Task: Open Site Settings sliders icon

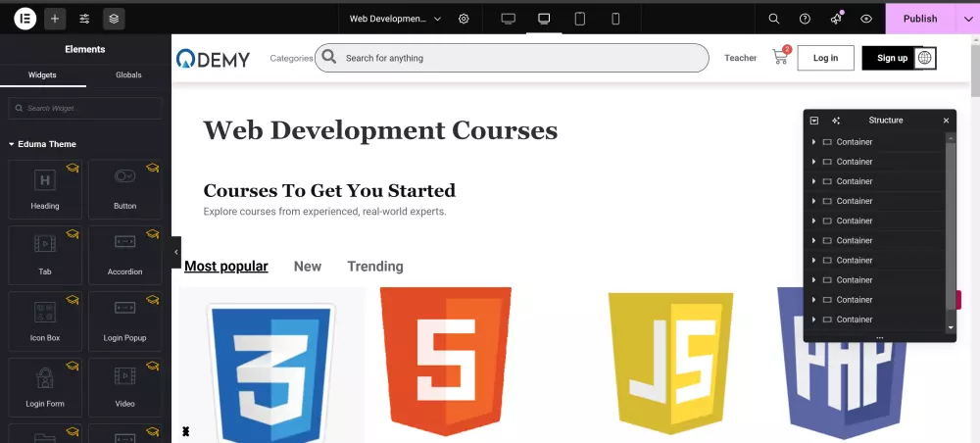Action: pos(84,19)
